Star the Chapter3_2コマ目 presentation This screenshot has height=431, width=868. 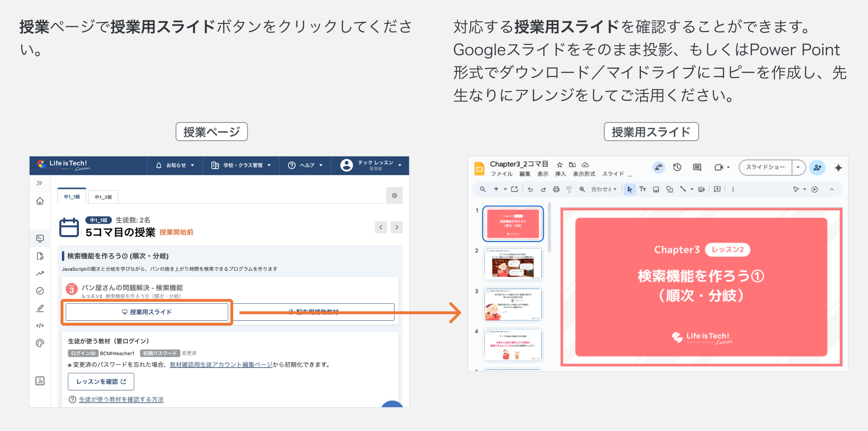[x=560, y=164]
